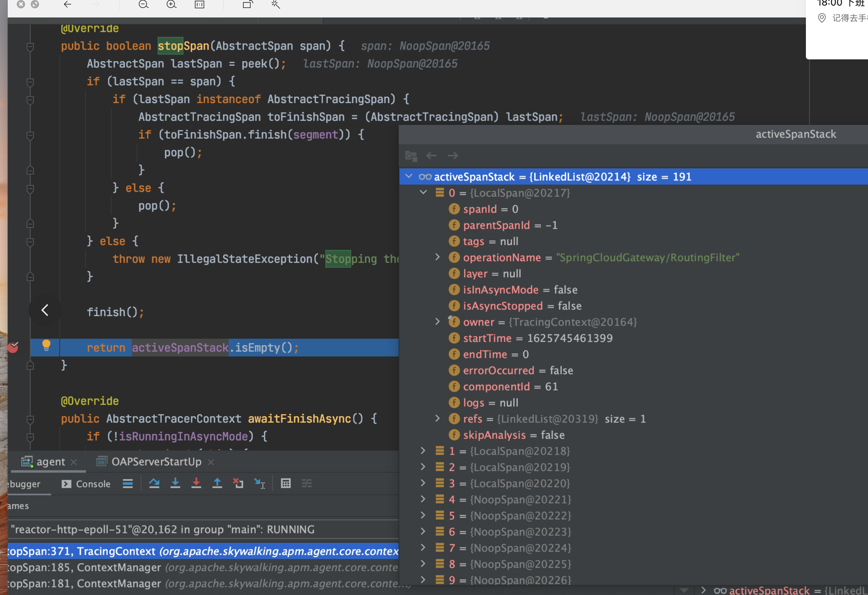Click the red Force Step Into icon
The image size is (868, 595).
click(x=196, y=484)
